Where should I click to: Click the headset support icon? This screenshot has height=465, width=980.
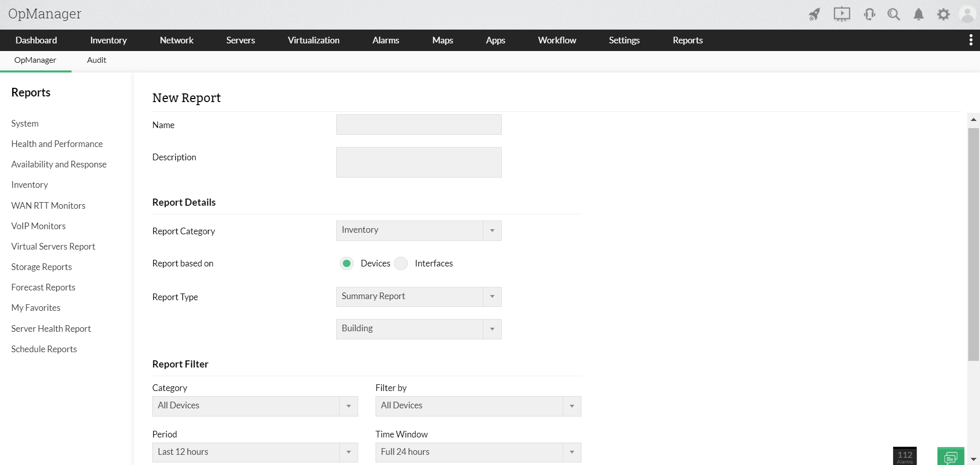tap(869, 14)
